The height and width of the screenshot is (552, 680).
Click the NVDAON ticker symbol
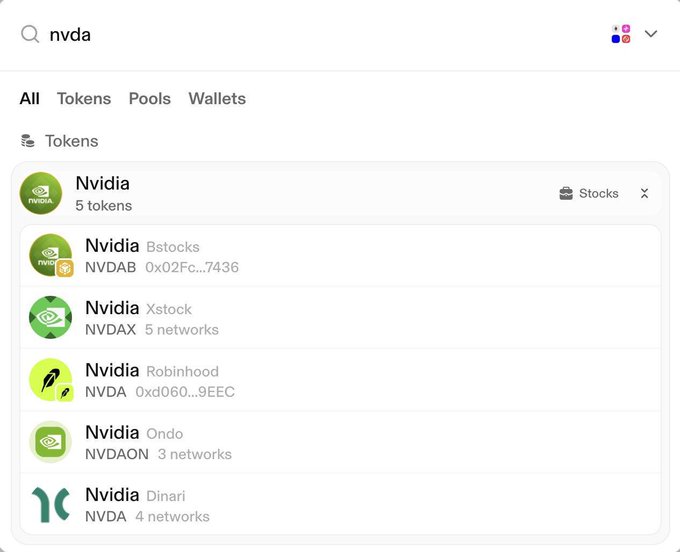pyautogui.click(x=117, y=454)
